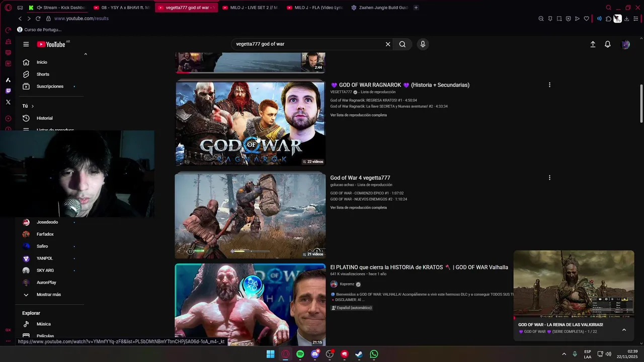This screenshot has height=362, width=644.
Task: Open VEGETTA777 channel under Ragnarok playlist
Action: [x=341, y=92]
